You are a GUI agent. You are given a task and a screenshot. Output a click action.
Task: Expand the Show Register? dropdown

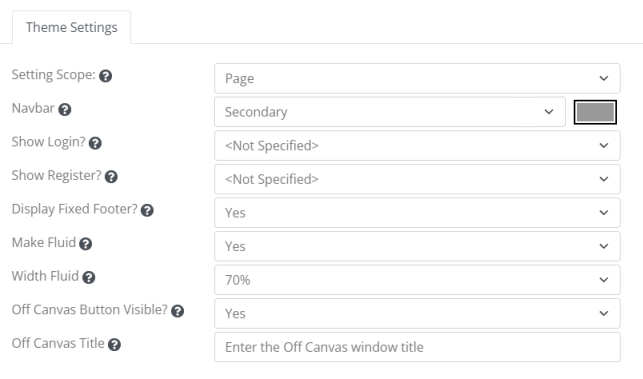coord(417,179)
